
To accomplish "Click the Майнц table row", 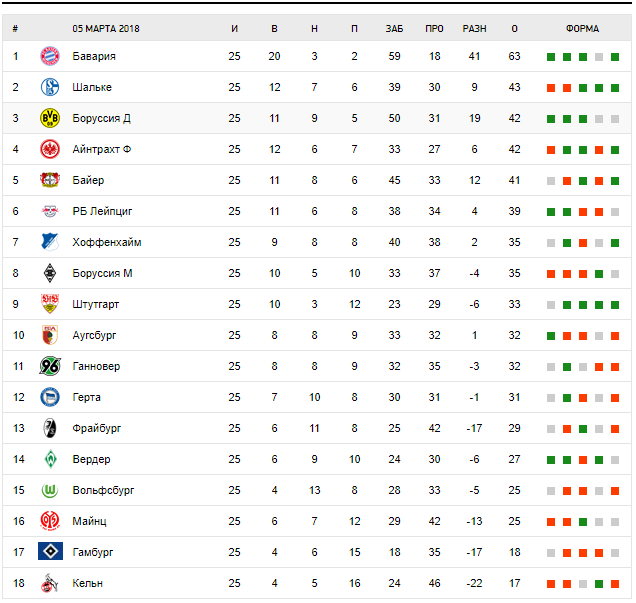I will coord(300,521).
